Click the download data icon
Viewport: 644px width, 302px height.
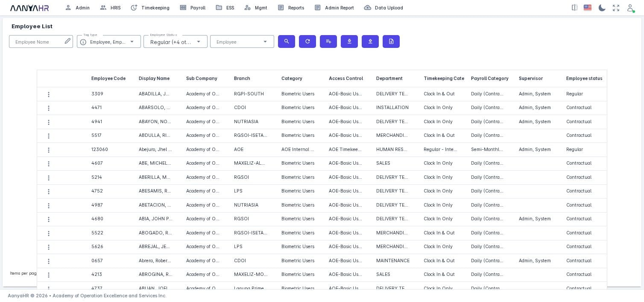[349, 41]
